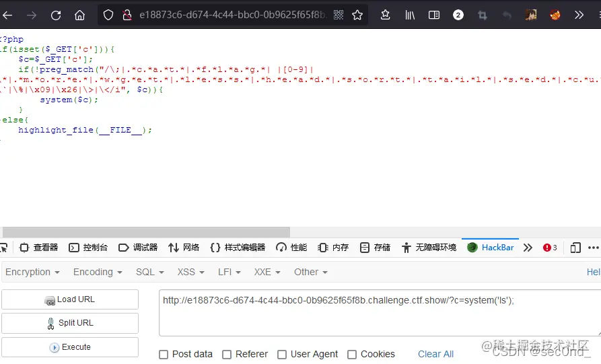Viewport: 601px width, 364px height.
Task: Click the system($c); code line
Action: 69,100
